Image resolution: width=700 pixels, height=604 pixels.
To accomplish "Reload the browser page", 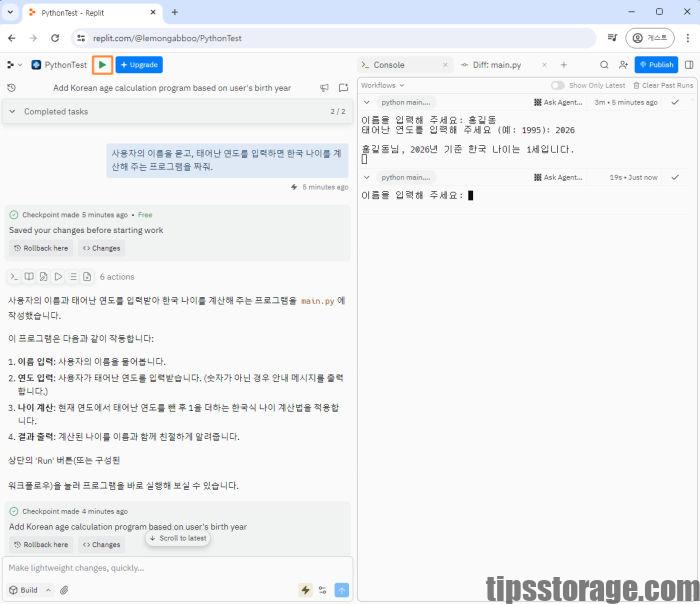I will coord(55,38).
